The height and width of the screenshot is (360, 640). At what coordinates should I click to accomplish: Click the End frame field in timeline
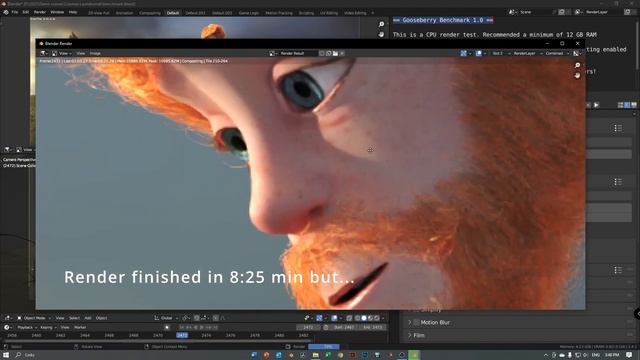(372, 327)
